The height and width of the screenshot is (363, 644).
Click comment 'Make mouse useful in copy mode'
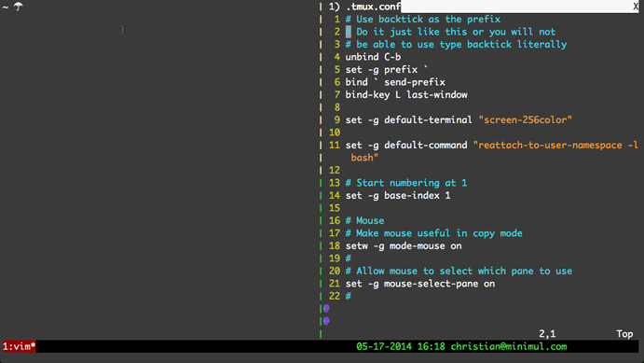(433, 233)
